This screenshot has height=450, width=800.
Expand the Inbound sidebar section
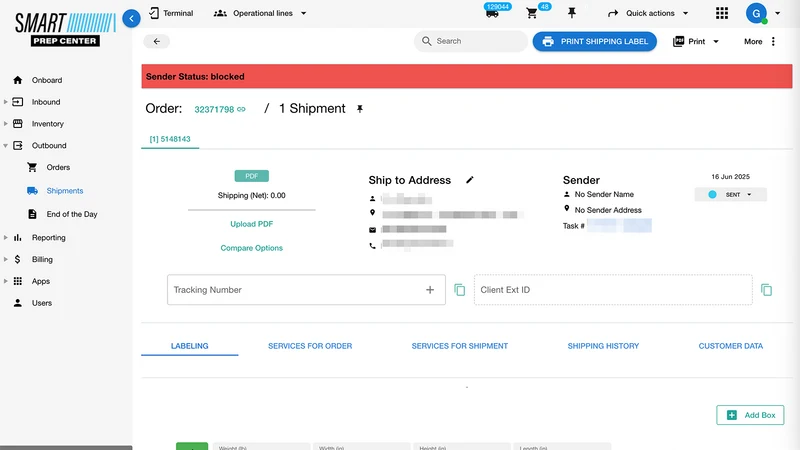(6, 102)
